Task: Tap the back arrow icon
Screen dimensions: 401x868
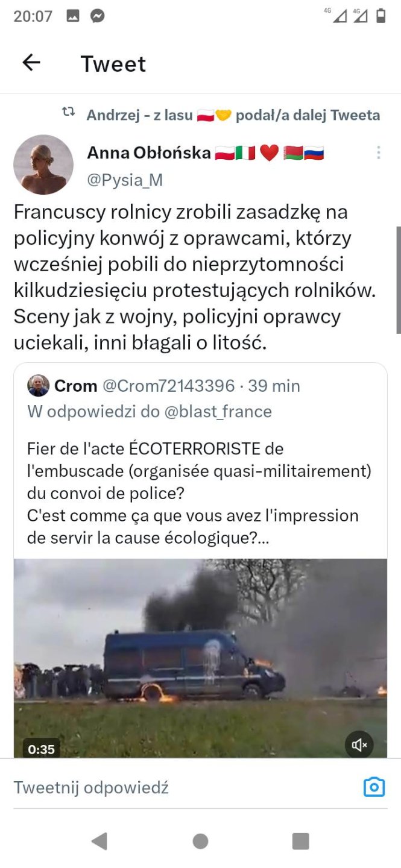Action: click(x=31, y=63)
